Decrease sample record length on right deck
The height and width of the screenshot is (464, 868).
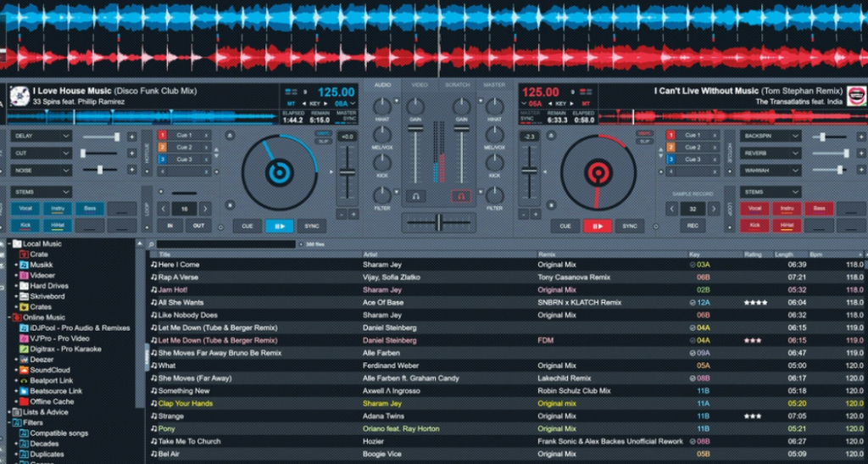(671, 209)
